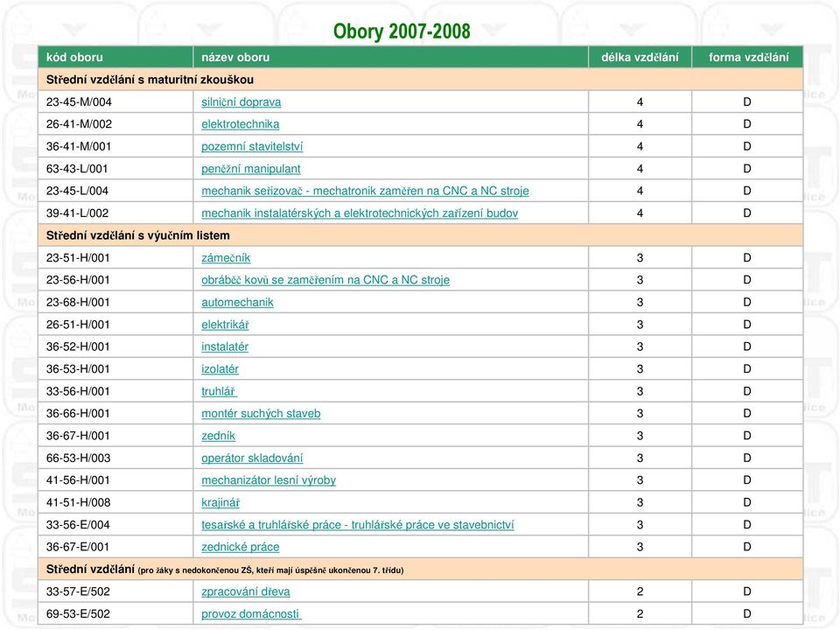The image size is (840, 630).
Task: Select code 33-57-E/502
Action: tap(78, 591)
